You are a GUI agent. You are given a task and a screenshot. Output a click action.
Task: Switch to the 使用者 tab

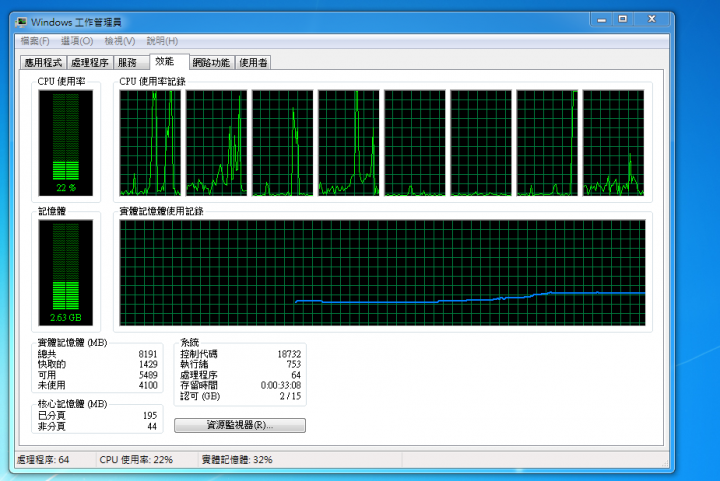[253, 62]
